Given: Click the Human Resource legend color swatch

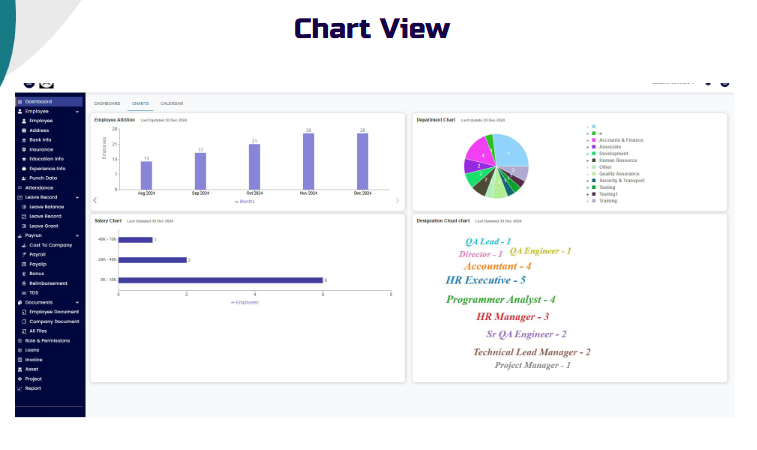Looking at the screenshot, I should point(594,160).
